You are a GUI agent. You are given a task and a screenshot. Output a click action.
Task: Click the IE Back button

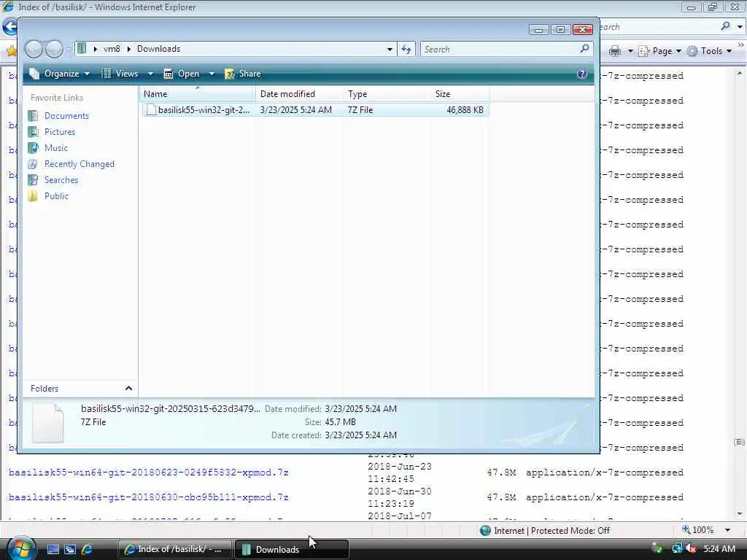click(9, 26)
